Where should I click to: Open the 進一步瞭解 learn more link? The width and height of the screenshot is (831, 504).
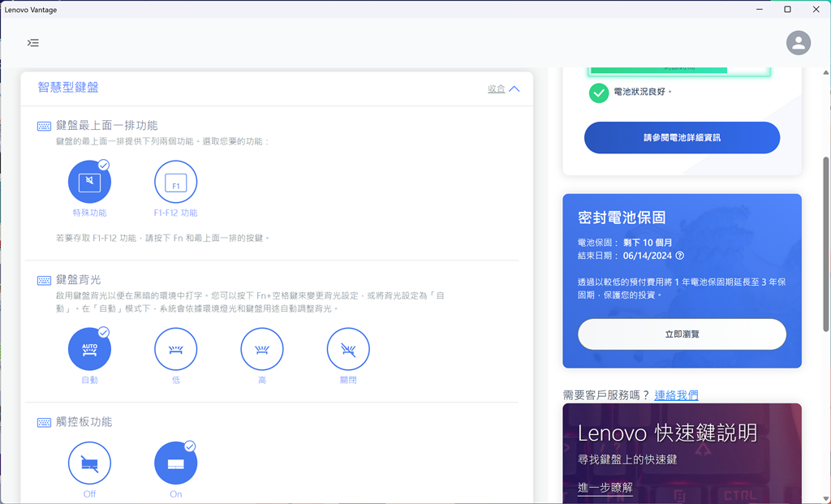coord(605,488)
